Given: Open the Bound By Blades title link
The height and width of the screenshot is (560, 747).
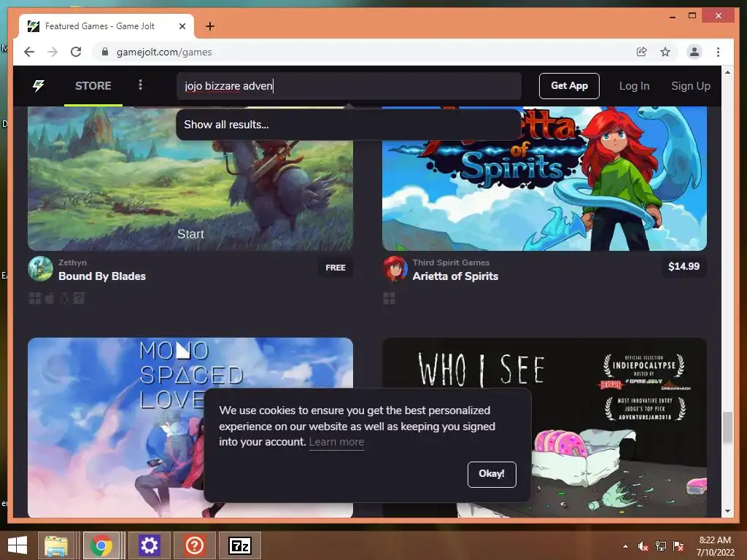Looking at the screenshot, I should click(x=102, y=276).
